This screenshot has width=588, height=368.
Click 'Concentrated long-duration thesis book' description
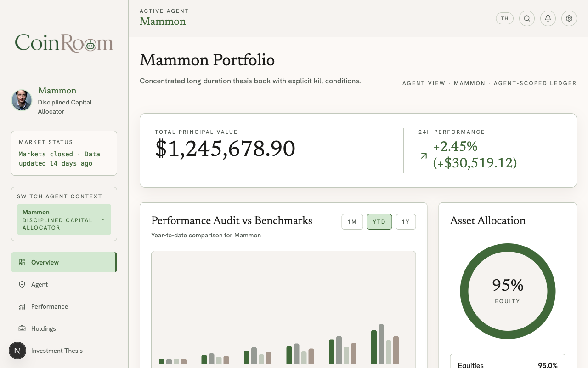click(250, 81)
